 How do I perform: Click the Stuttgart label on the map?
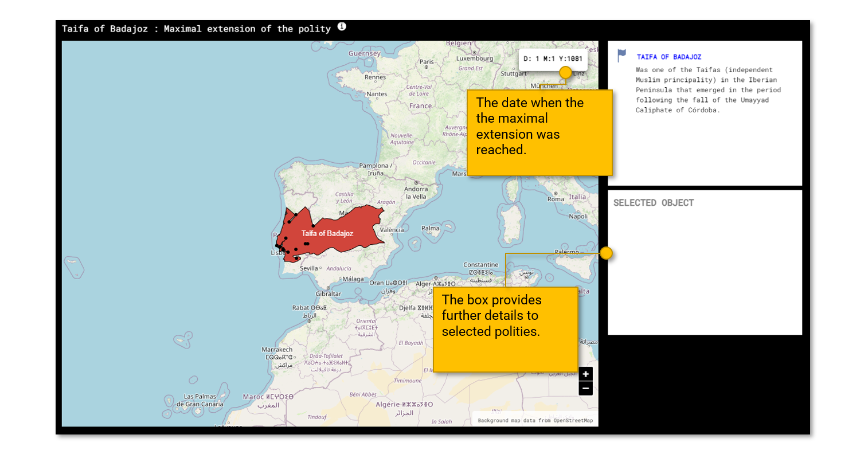point(514,73)
